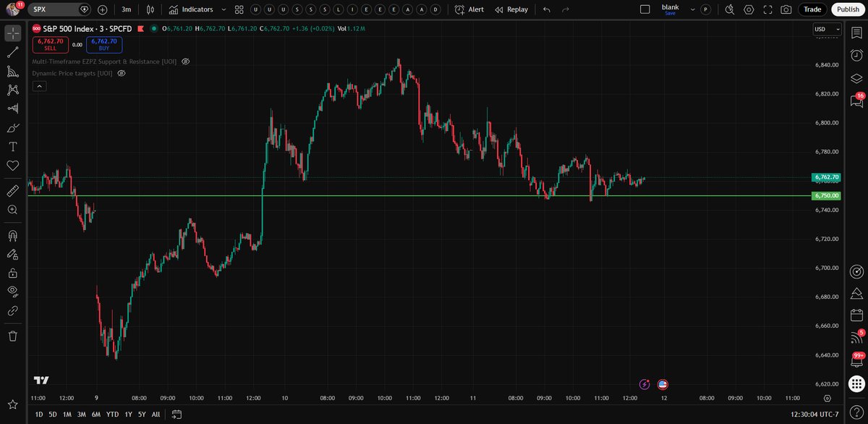The height and width of the screenshot is (424, 868).
Task: Select the All date range
Action: pyautogui.click(x=156, y=414)
